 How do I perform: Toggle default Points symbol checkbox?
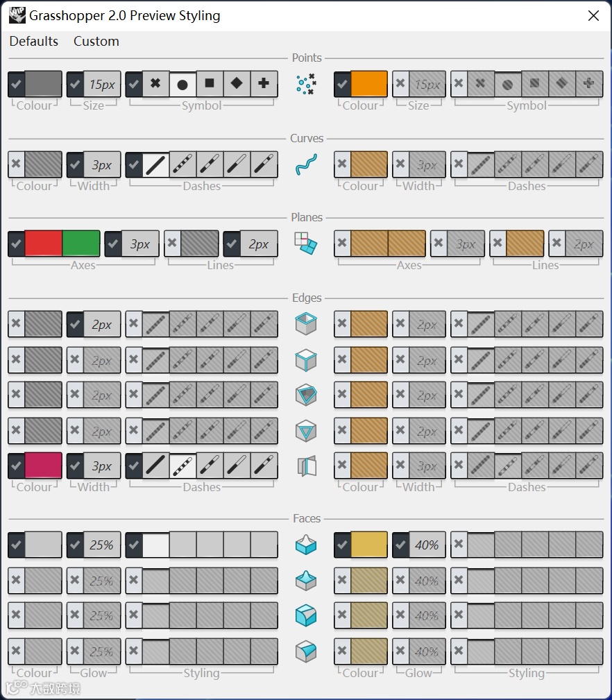click(134, 83)
